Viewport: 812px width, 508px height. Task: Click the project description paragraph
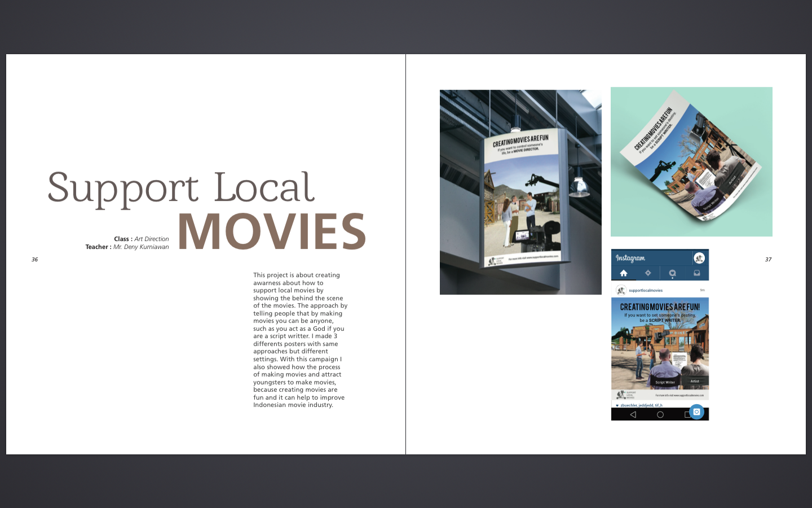[300, 340]
